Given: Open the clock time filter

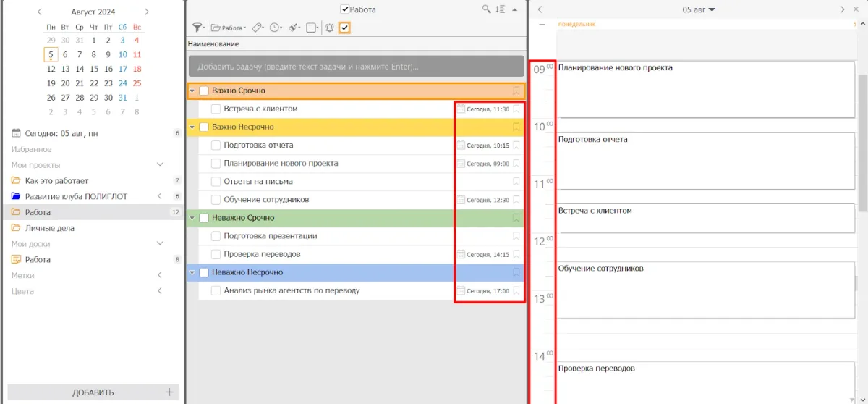Looking at the screenshot, I should pyautogui.click(x=275, y=28).
